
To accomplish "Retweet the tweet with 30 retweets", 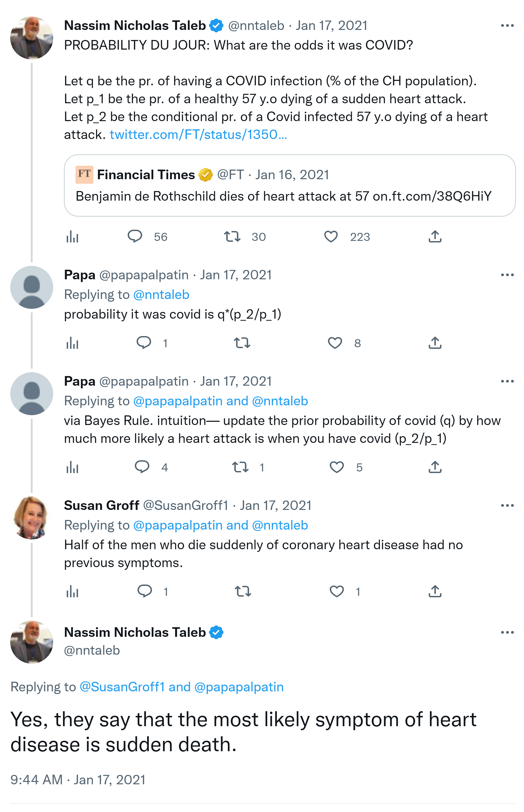I will pyautogui.click(x=232, y=237).
